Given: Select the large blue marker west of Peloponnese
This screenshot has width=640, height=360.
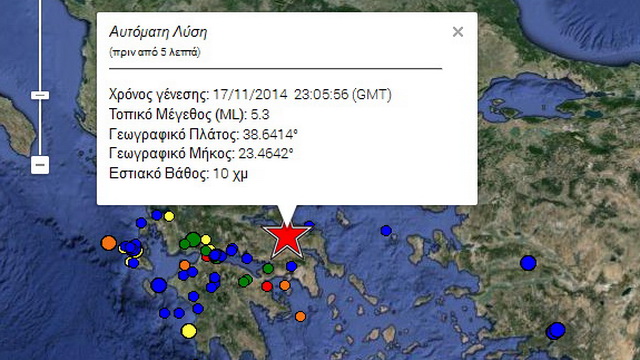Looking at the screenshot, I should (x=159, y=285).
